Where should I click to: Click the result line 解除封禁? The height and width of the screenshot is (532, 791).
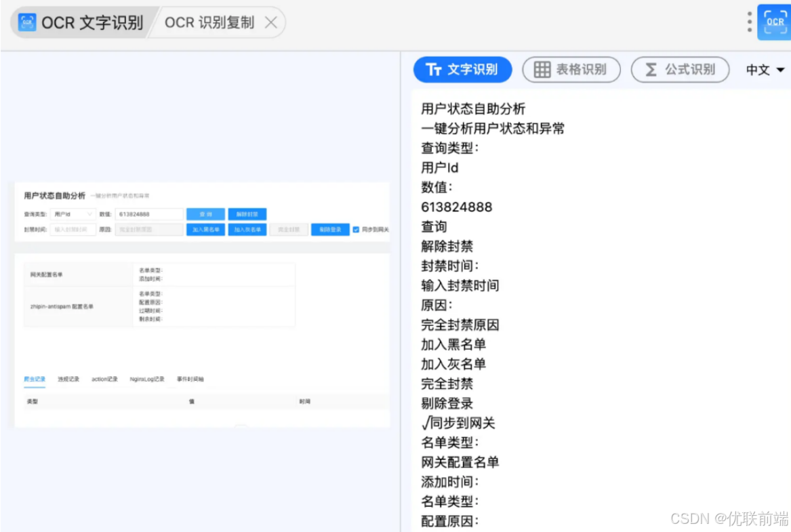tap(447, 246)
